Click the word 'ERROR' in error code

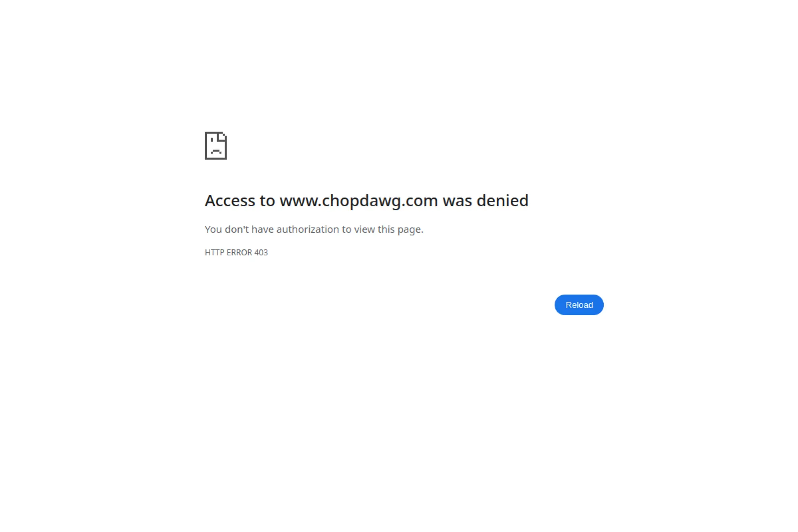(239, 253)
